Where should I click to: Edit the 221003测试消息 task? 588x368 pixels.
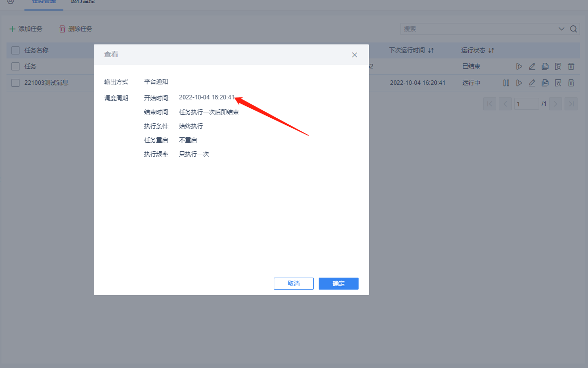pos(532,82)
